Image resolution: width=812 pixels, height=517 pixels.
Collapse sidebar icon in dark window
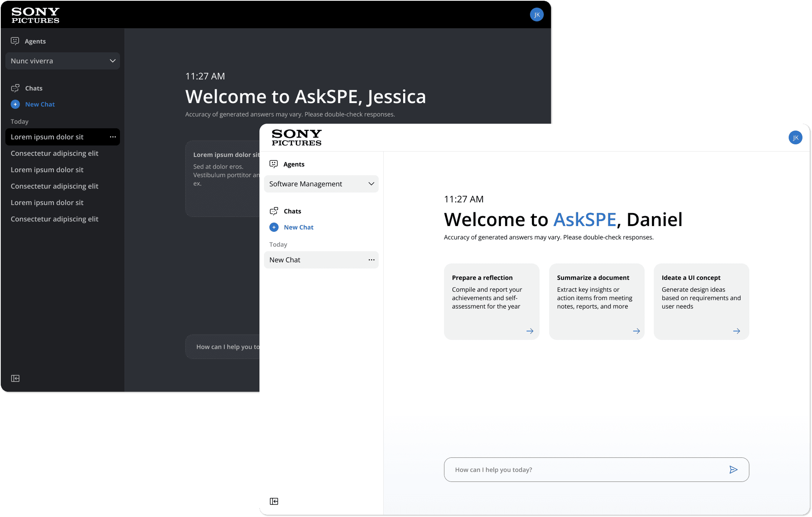(x=15, y=378)
